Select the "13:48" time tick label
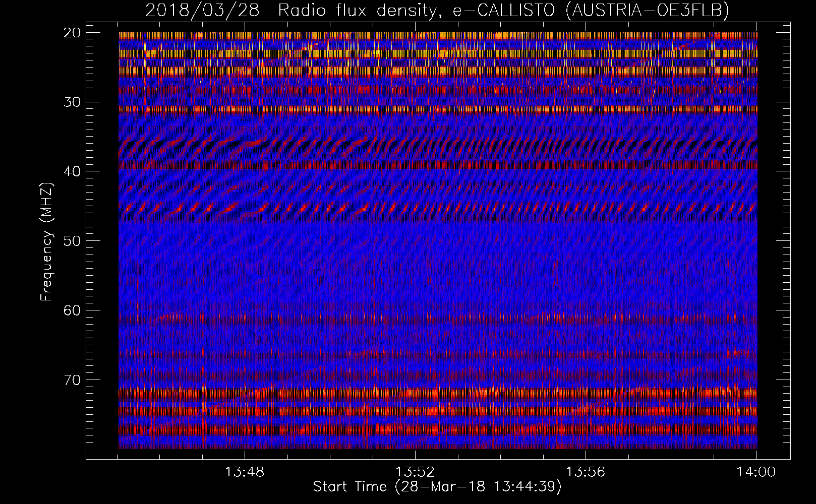 click(x=245, y=472)
